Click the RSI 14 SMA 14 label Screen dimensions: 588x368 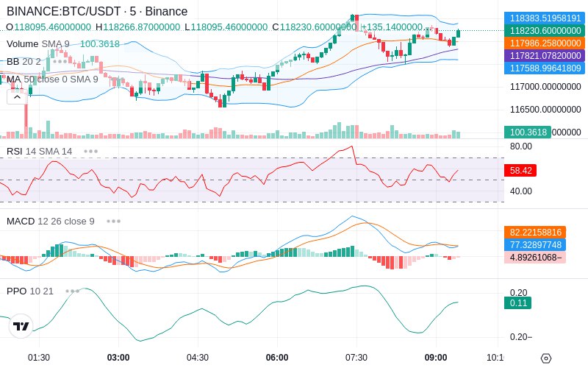coord(39,152)
